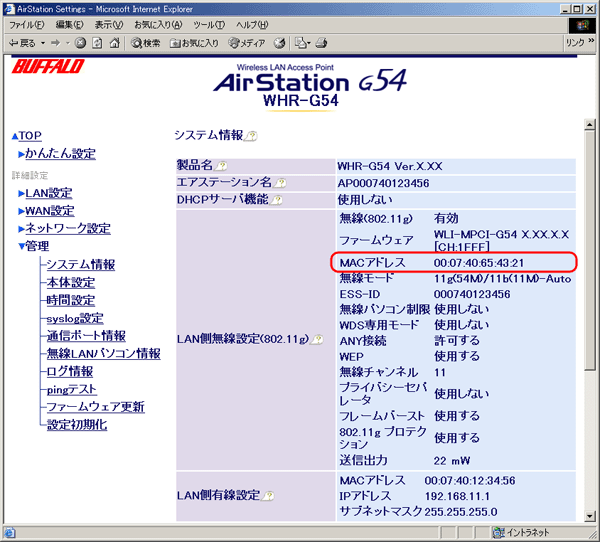
Task: Click help icon next to エアステーション名
Action: coord(280,183)
